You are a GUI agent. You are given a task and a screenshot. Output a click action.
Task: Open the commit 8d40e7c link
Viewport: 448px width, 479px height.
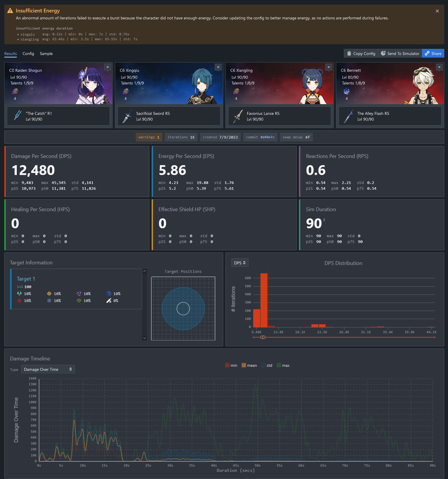[x=267, y=137]
